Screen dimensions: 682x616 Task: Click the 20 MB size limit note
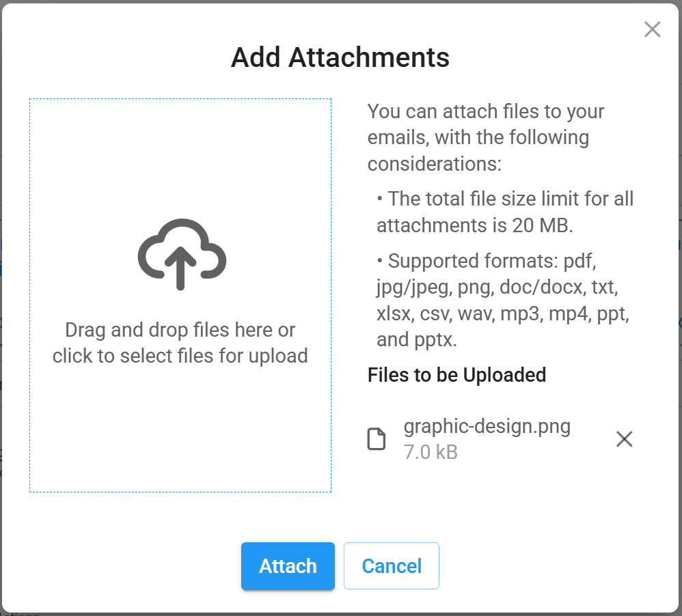click(505, 212)
